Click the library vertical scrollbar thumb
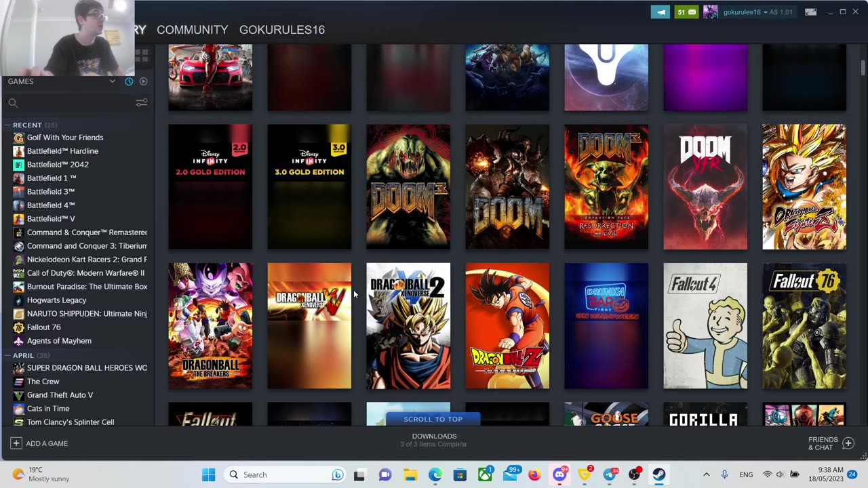 click(863, 68)
